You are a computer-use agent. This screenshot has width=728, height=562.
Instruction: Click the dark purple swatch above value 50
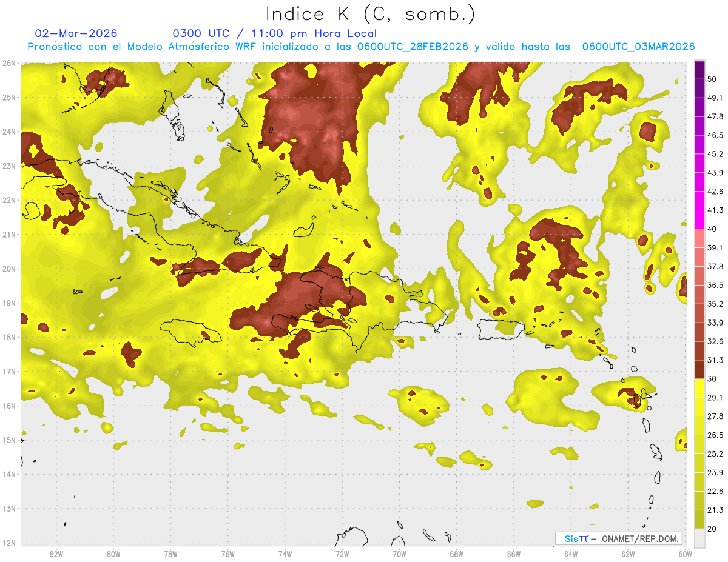699,70
